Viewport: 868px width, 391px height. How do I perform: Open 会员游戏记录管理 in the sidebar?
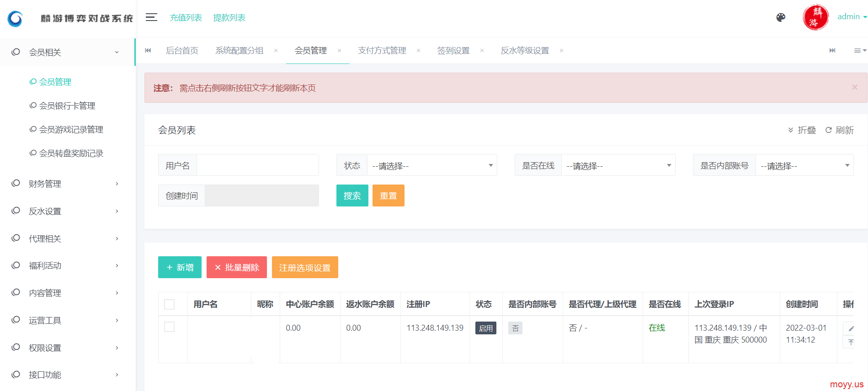point(71,129)
